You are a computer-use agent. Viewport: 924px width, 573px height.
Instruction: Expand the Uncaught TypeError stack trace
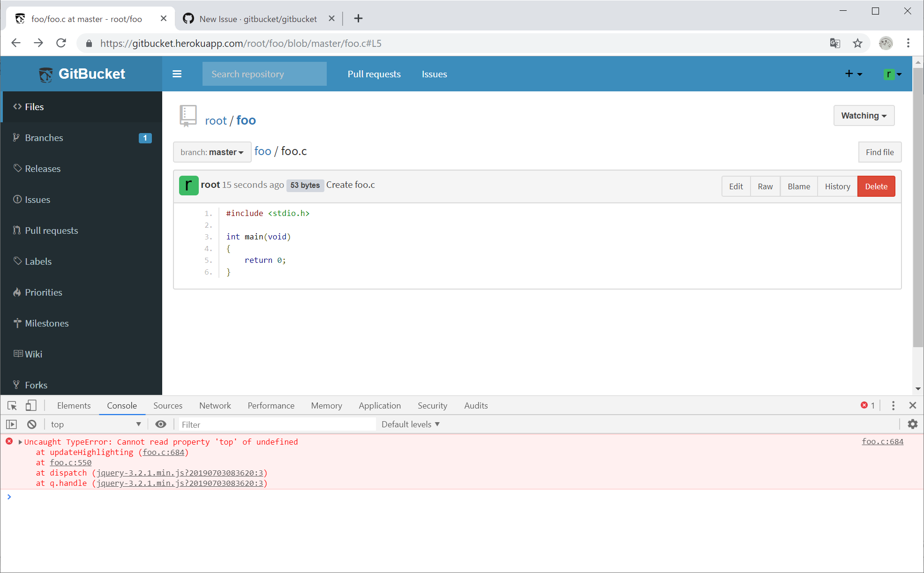(x=20, y=442)
